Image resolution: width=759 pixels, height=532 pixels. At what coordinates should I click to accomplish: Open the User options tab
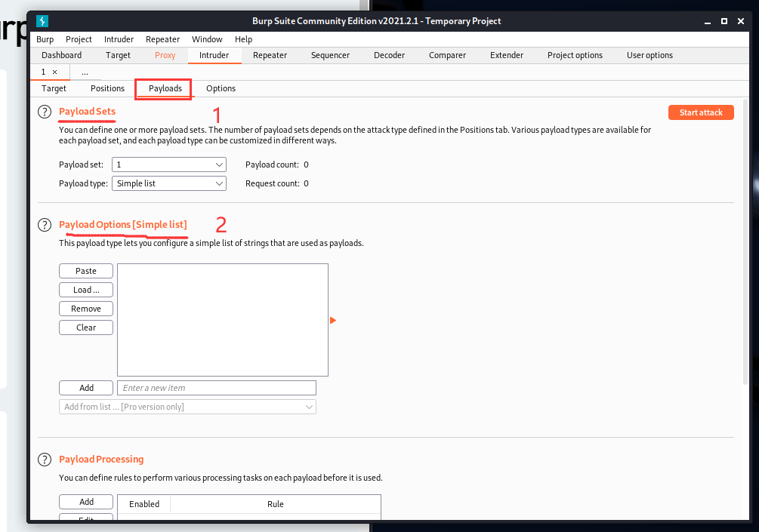[x=649, y=55]
